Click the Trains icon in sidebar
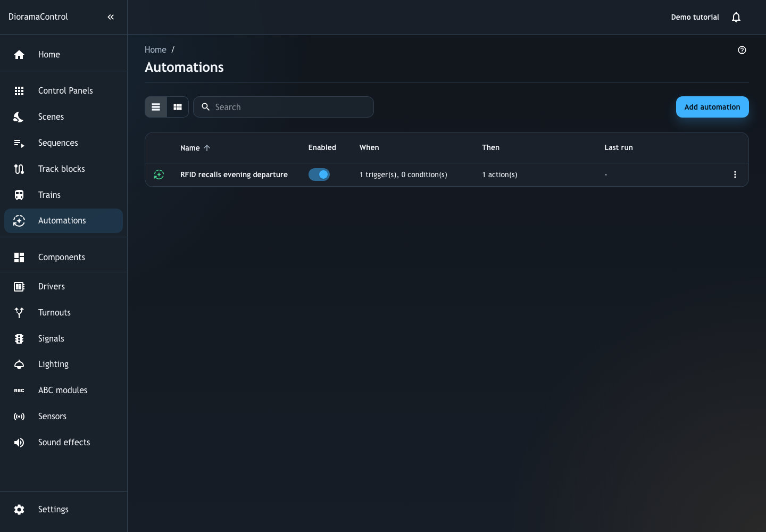 (x=19, y=195)
